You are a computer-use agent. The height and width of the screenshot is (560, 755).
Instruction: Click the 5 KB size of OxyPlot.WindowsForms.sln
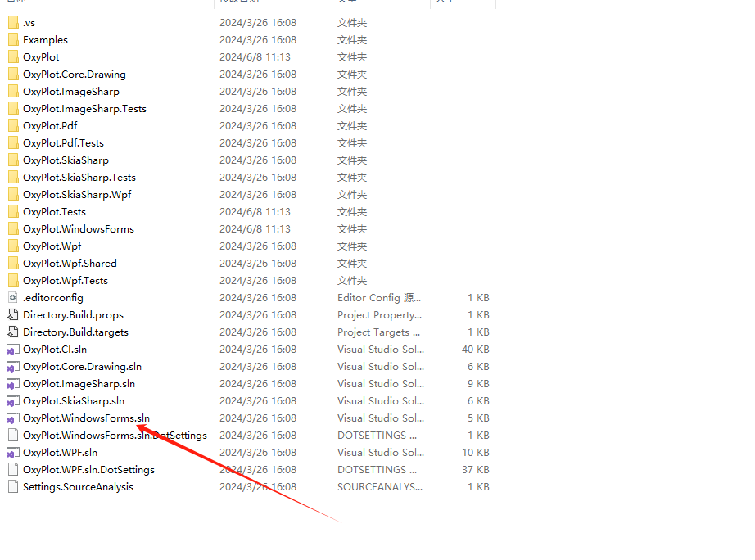click(x=478, y=418)
